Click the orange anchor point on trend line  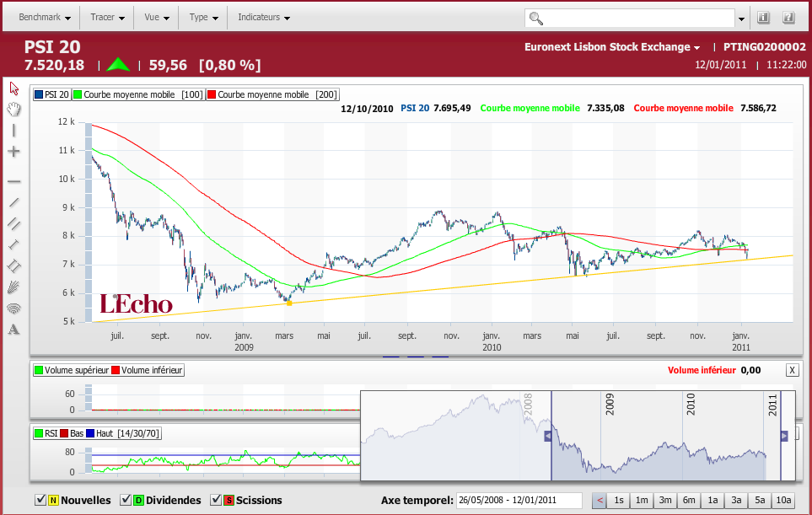tap(289, 303)
